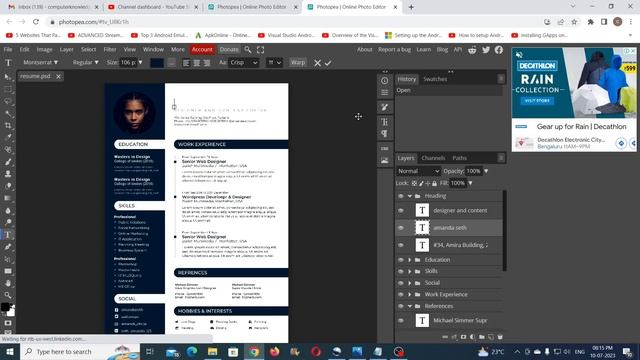640x360 pixels.
Task: Open the Montserrat font dropdown
Action: [40, 62]
